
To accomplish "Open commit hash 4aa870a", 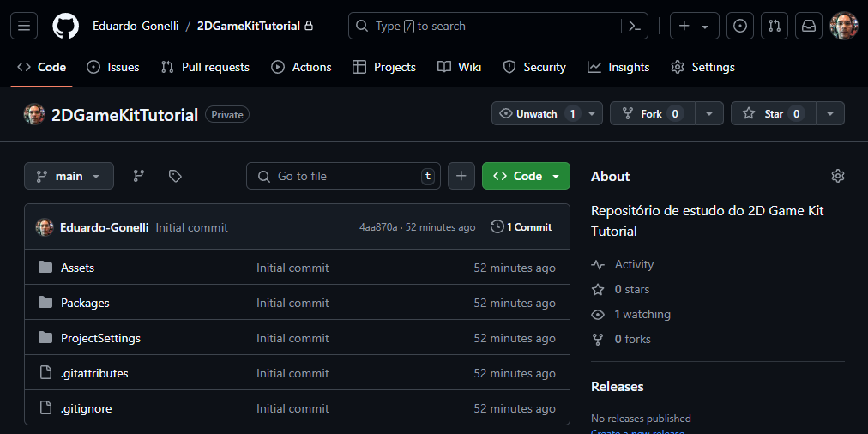I will click(x=378, y=227).
